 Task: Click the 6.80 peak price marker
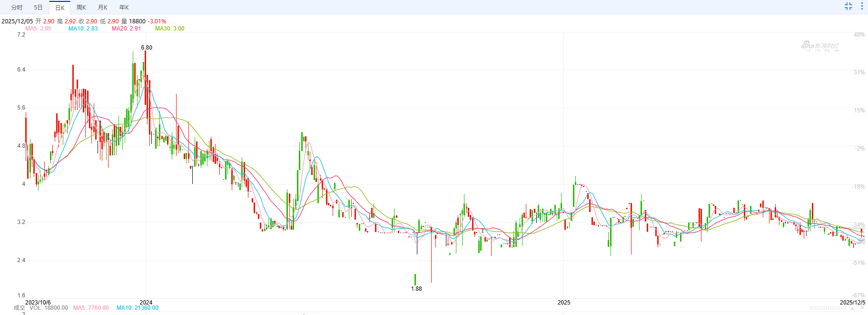point(147,48)
